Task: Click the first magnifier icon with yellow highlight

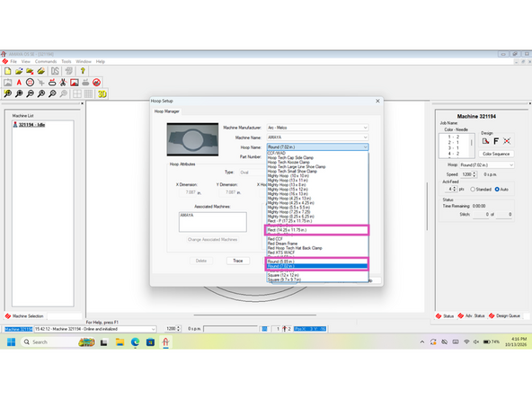Action: 8,93
